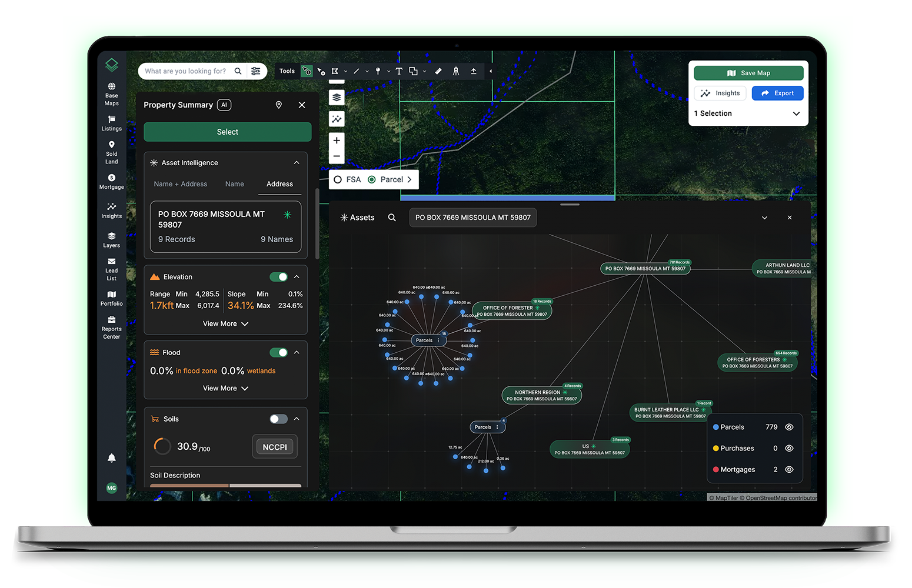Expand View More under Elevation

click(225, 324)
